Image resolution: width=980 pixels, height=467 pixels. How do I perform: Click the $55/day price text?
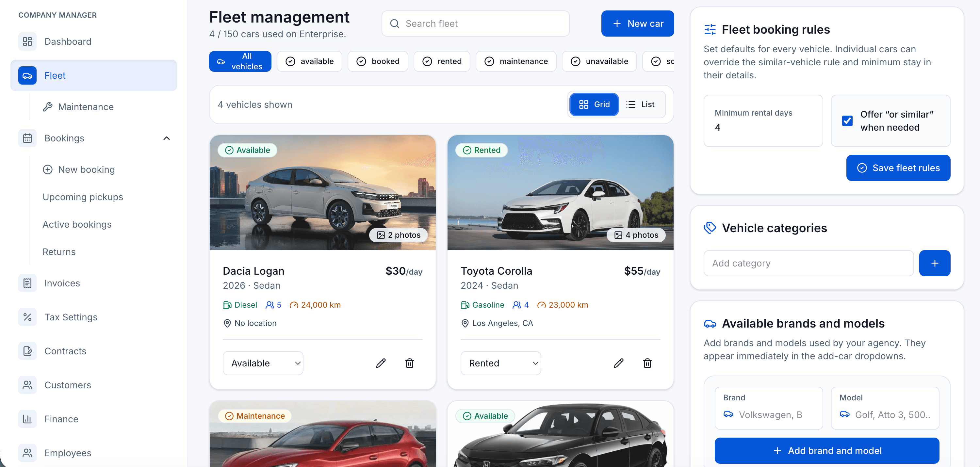642,271
